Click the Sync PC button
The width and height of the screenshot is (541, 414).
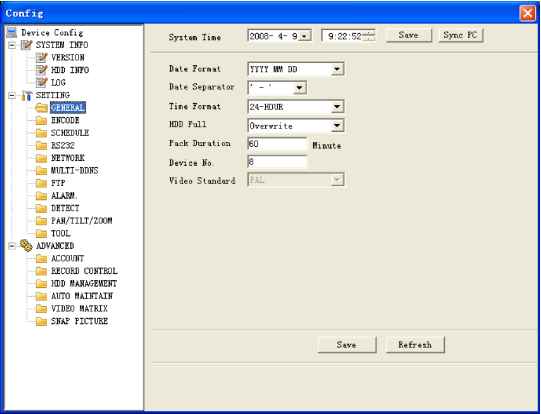pos(461,35)
